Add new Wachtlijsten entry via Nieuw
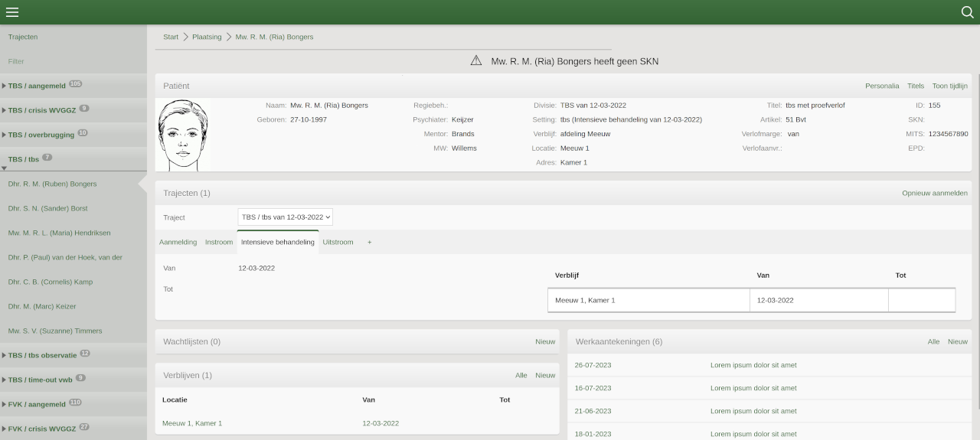The height and width of the screenshot is (440, 980). pos(545,342)
